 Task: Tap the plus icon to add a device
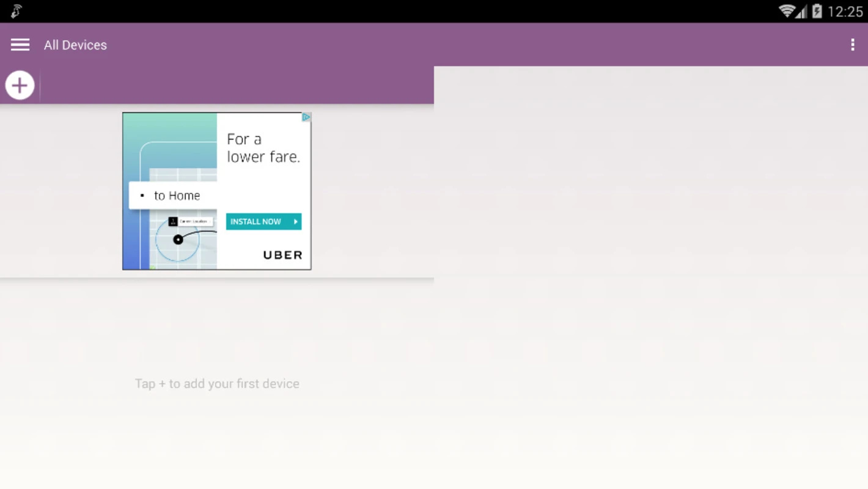pyautogui.click(x=20, y=85)
